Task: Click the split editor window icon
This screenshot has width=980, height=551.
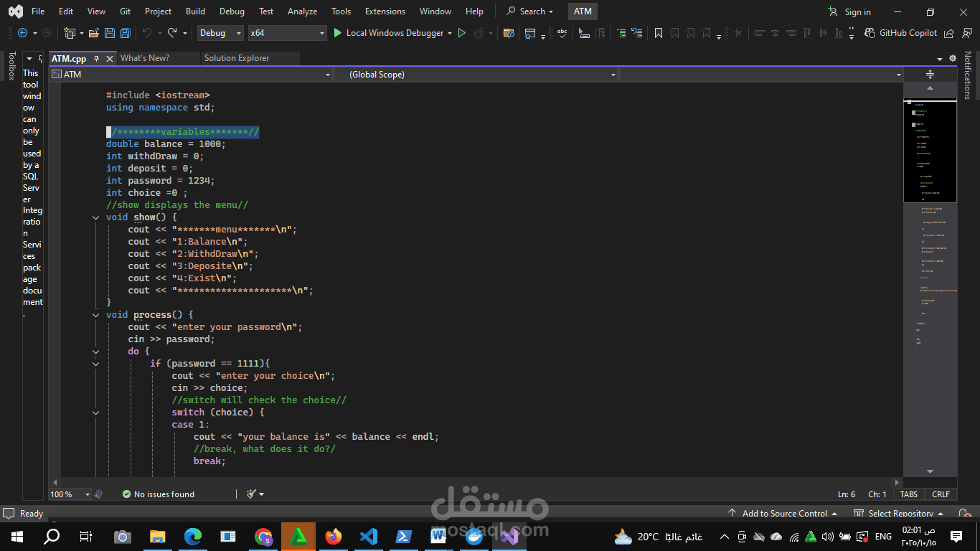Action: click(x=930, y=75)
